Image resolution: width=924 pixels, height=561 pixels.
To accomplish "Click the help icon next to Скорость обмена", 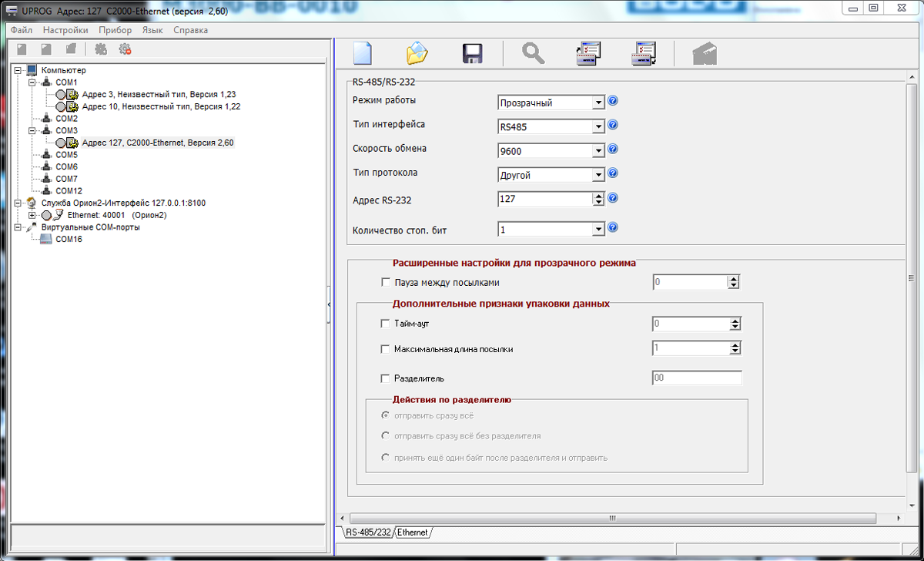I will tap(613, 149).
